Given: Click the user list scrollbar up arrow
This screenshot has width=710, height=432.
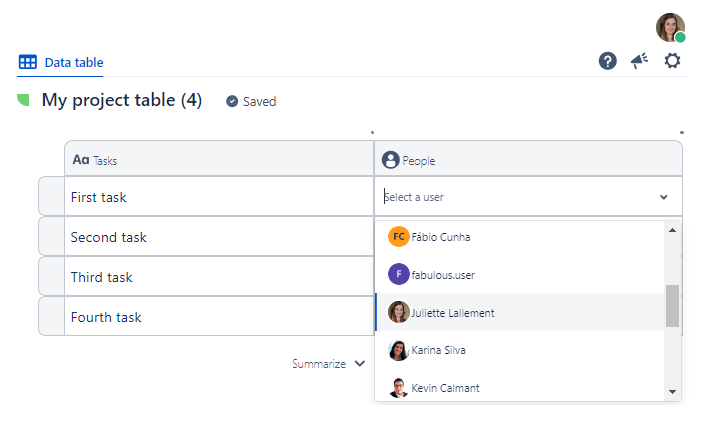Looking at the screenshot, I should tap(672, 230).
